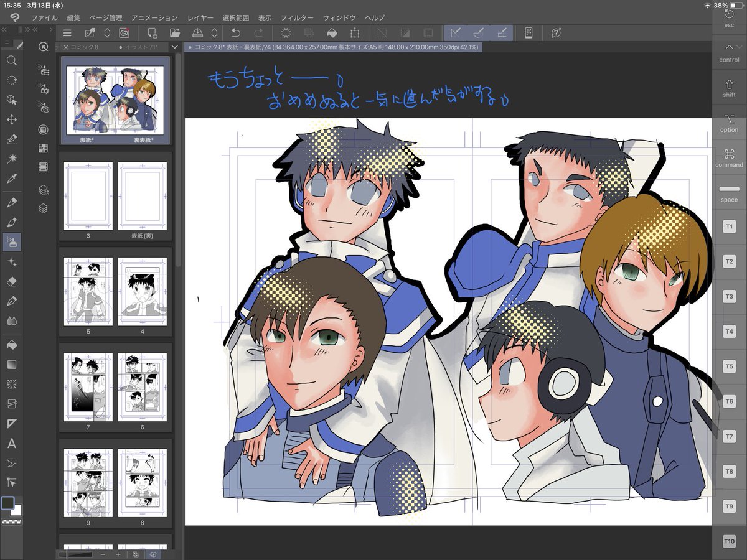Open the stepper beside the edit icon

pyautogui.click(x=107, y=33)
